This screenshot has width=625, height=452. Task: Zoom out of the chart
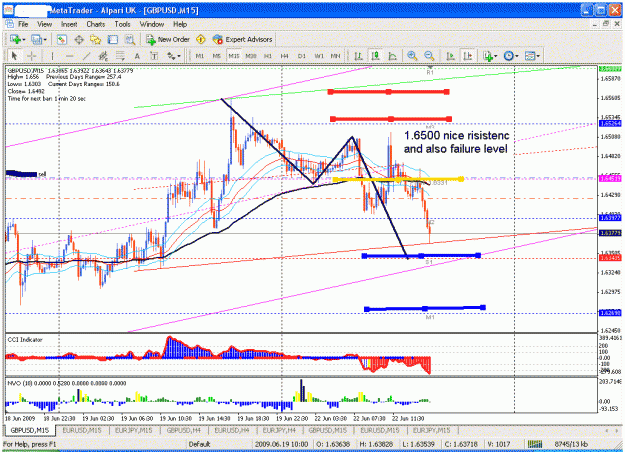(429, 56)
